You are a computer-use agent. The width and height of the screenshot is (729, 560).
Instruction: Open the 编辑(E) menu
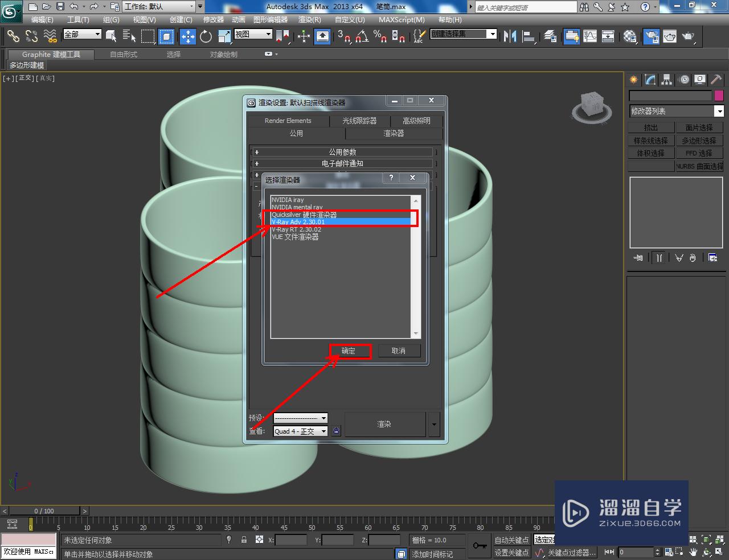tap(42, 19)
